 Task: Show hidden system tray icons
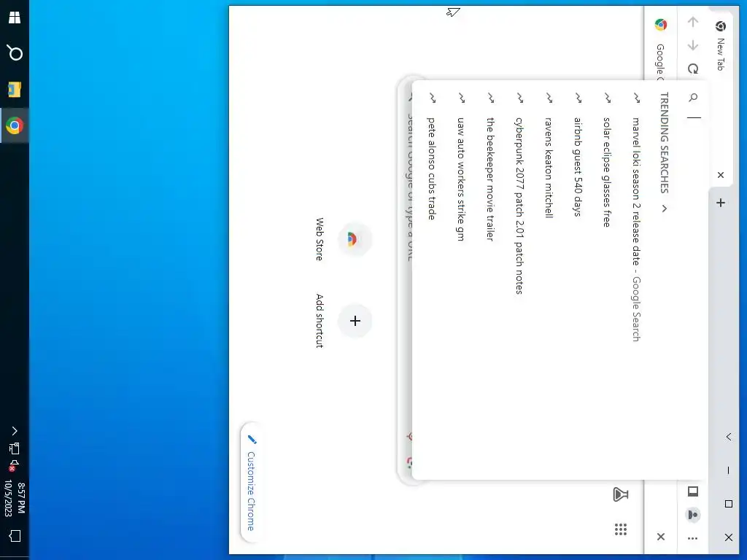(x=15, y=431)
